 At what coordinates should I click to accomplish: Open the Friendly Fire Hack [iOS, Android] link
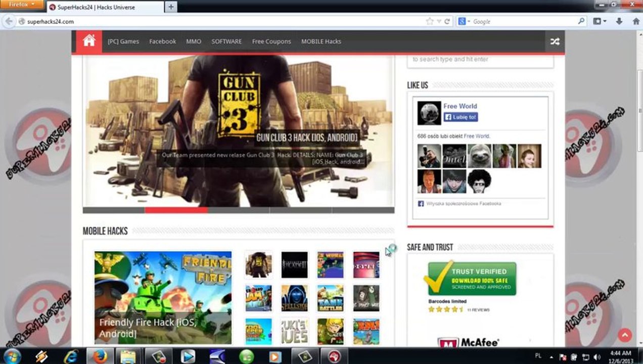(148, 328)
